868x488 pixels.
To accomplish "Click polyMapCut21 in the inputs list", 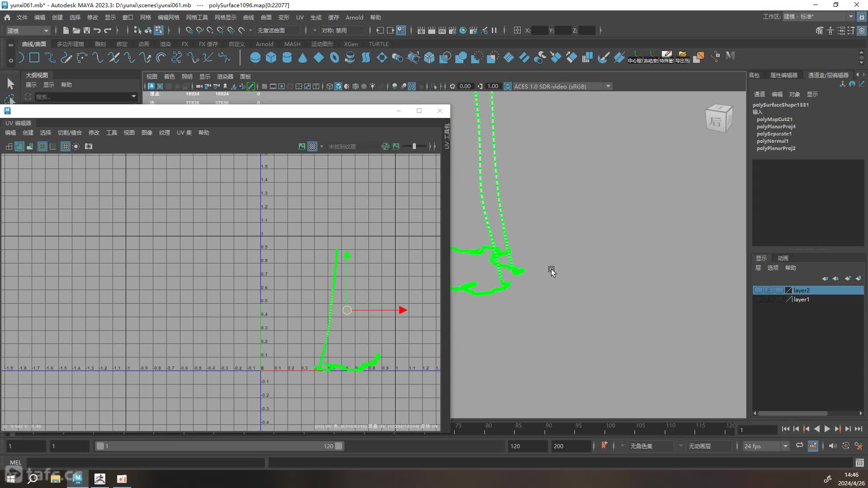I will click(774, 119).
